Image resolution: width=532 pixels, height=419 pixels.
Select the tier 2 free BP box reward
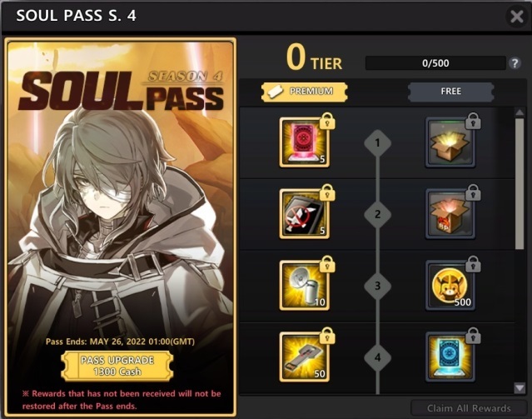click(x=450, y=214)
